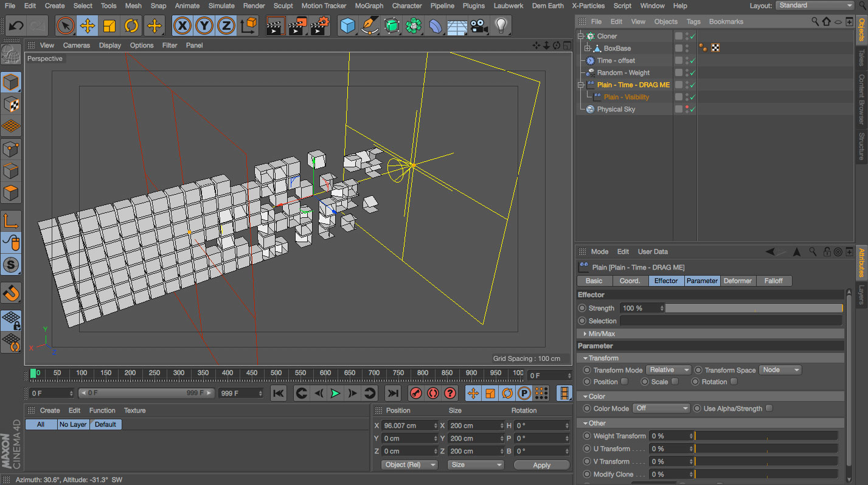Open the Deformer bend icon
Image resolution: width=868 pixels, height=485 pixels.
click(x=435, y=26)
